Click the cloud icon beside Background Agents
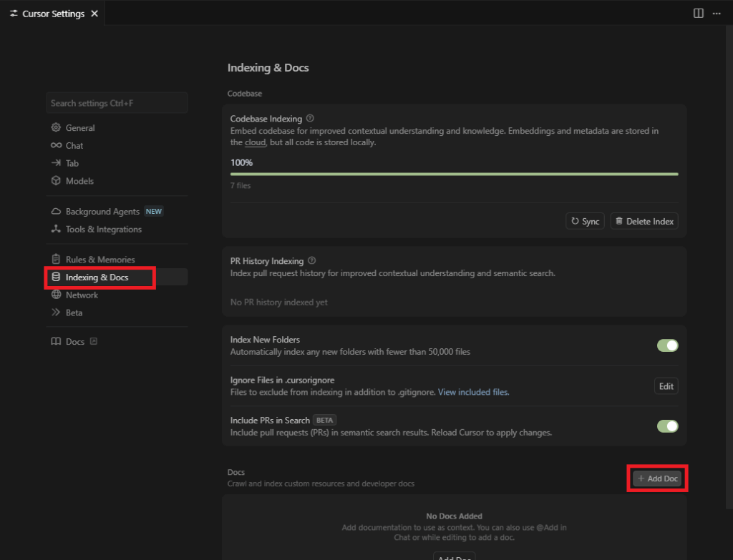 coord(56,212)
